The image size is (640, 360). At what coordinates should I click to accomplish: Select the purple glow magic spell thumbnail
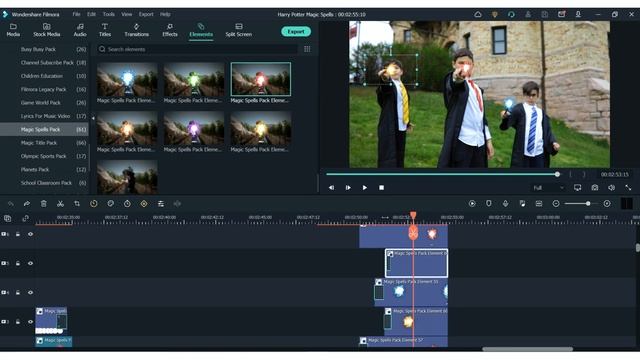(x=194, y=129)
